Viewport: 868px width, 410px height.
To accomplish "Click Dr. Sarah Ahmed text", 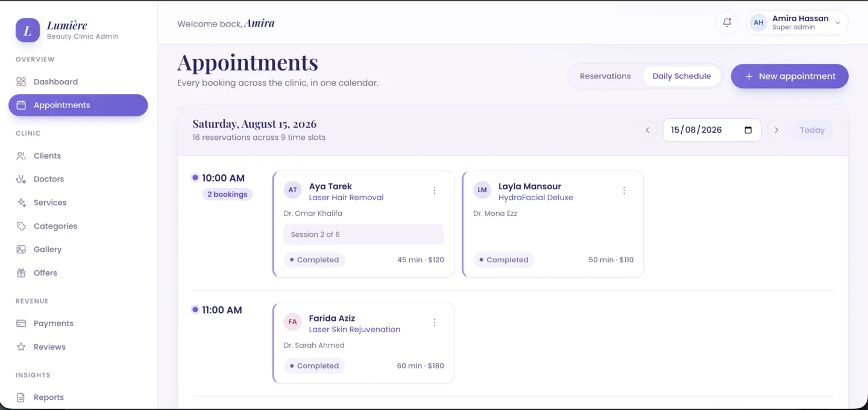I will (x=314, y=345).
